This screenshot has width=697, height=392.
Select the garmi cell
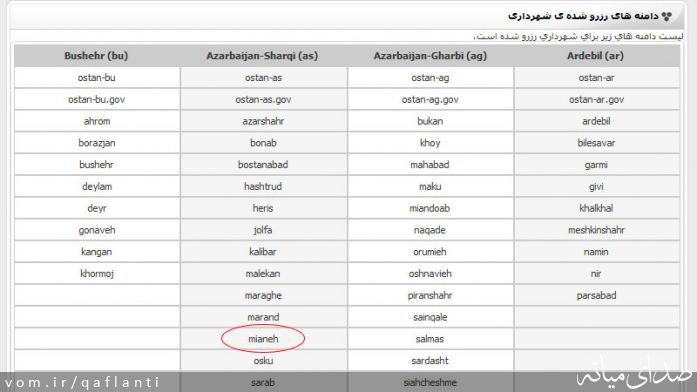point(597,165)
